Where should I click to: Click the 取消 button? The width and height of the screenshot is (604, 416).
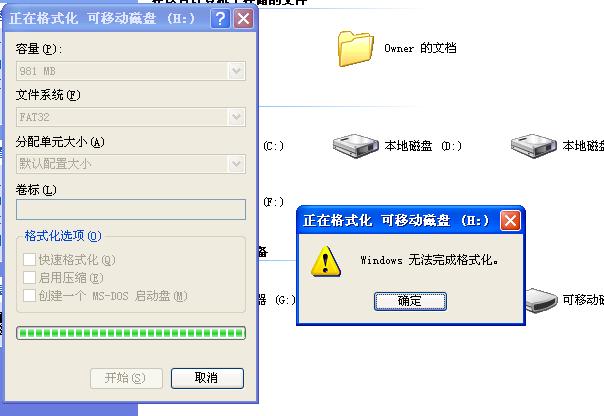click(207, 378)
